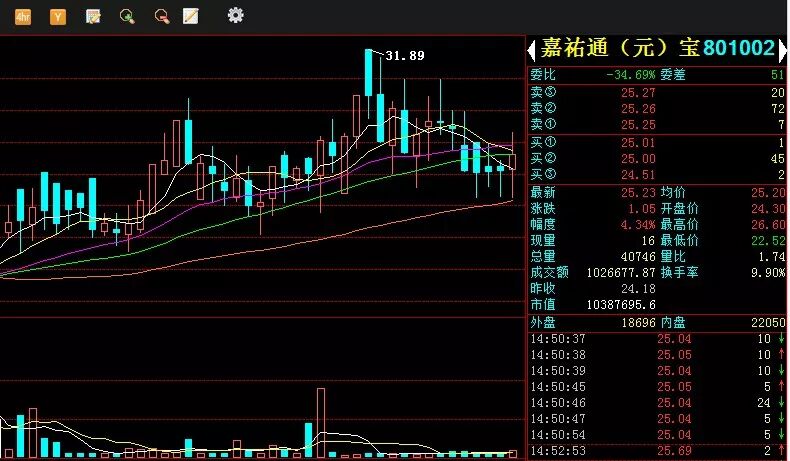This screenshot has height=461, width=790.
Task: Zoom in with the green-plus magnifier
Action: (127, 17)
